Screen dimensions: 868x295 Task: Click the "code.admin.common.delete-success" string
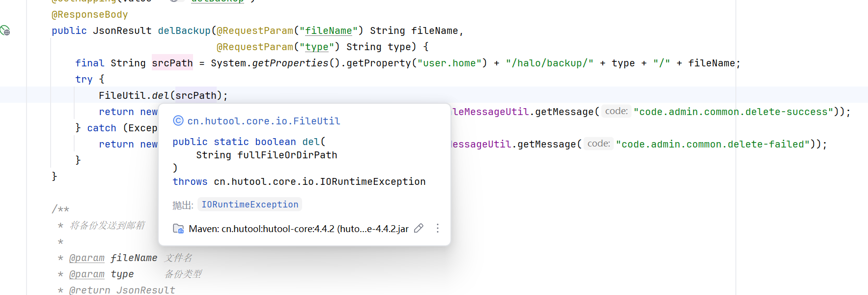pyautogui.click(x=733, y=112)
